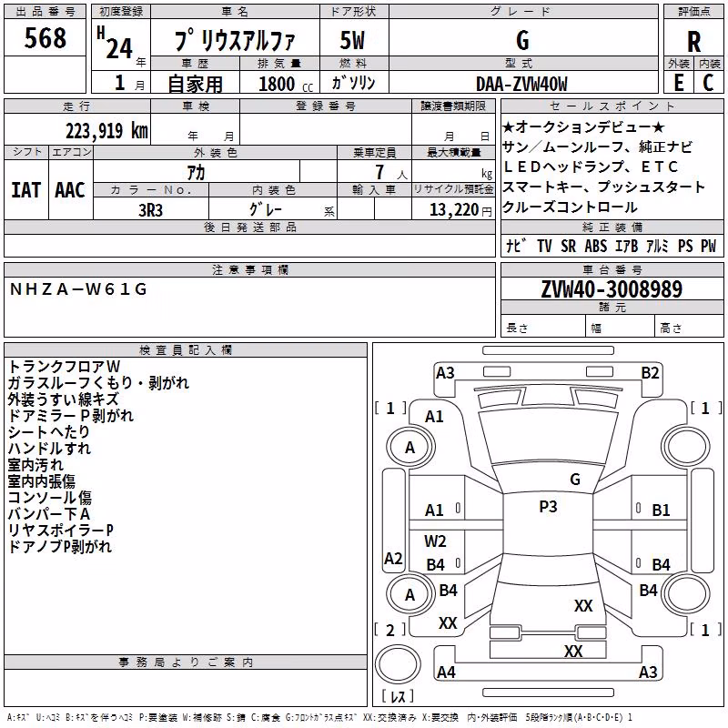
Task: Select inspector note シートへたり
Action: [49, 431]
